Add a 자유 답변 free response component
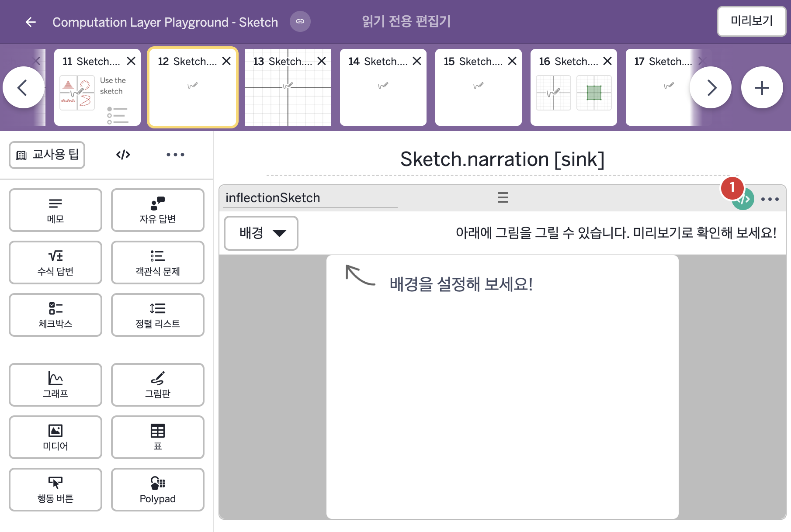Image resolution: width=791 pixels, height=532 pixels. (x=158, y=210)
